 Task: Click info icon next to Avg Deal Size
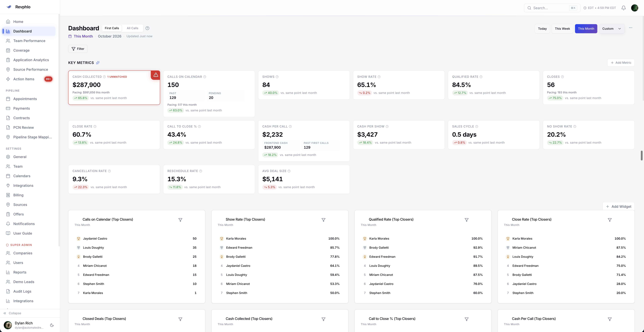coord(289,171)
